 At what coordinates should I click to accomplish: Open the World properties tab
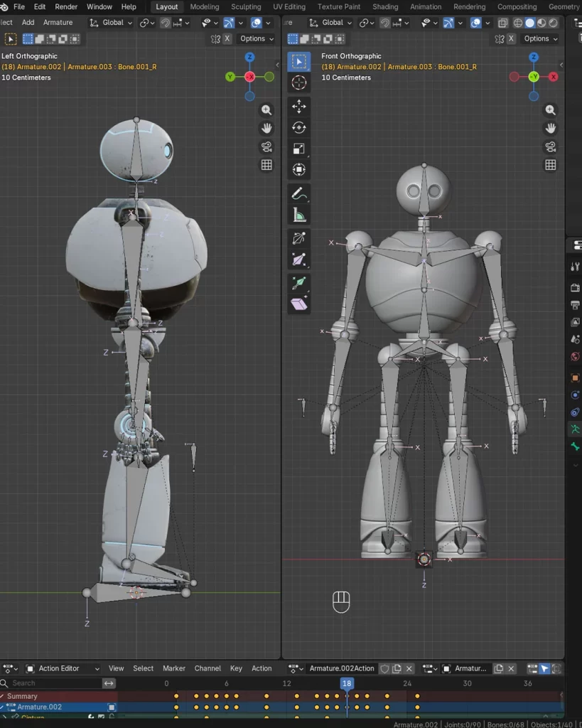[x=575, y=357]
